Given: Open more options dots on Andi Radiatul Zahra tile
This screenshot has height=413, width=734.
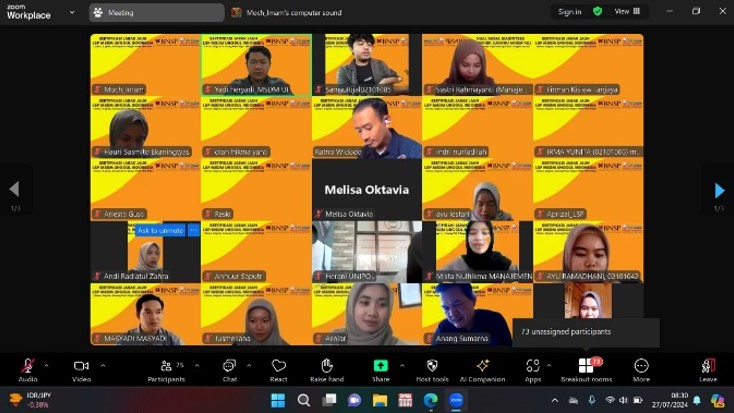Looking at the screenshot, I should coord(193,230).
